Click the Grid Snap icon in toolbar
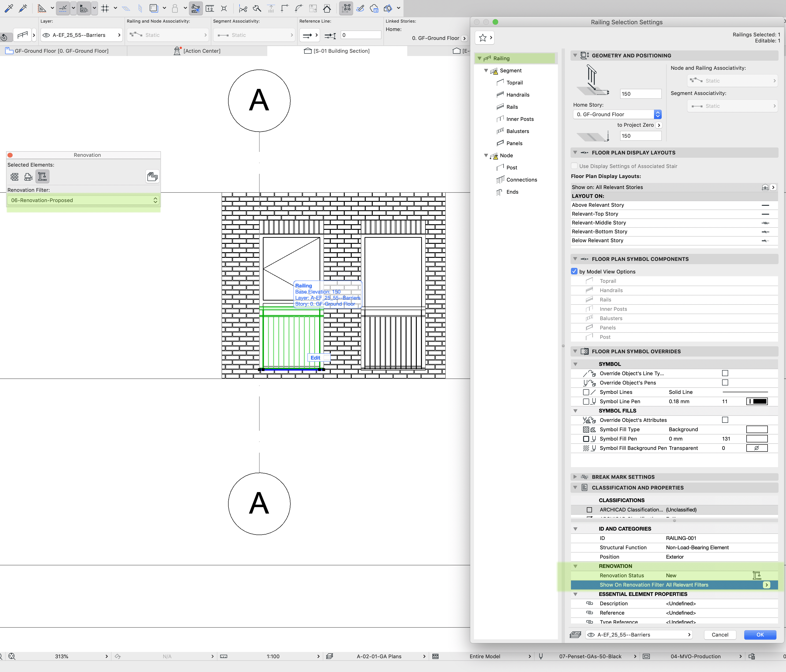The image size is (786, 672). [105, 8]
